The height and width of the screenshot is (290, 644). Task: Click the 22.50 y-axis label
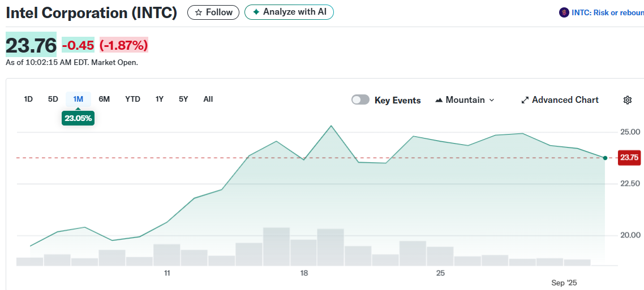630,183
